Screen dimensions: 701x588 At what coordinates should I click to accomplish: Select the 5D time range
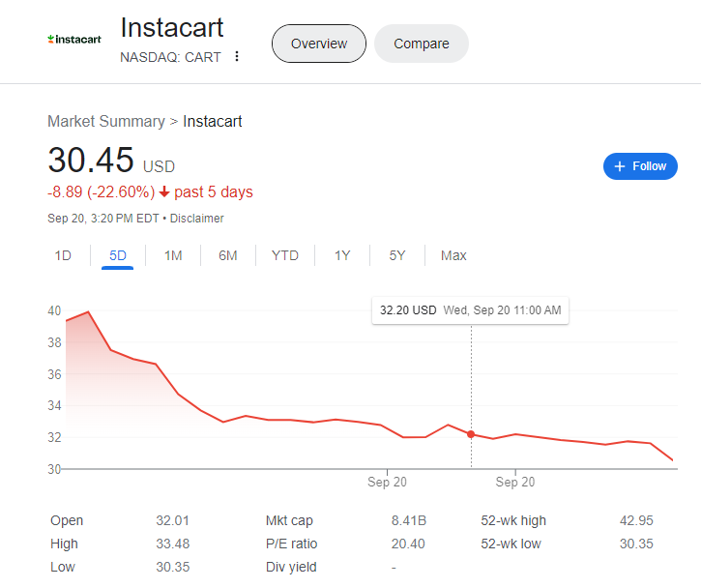click(118, 255)
